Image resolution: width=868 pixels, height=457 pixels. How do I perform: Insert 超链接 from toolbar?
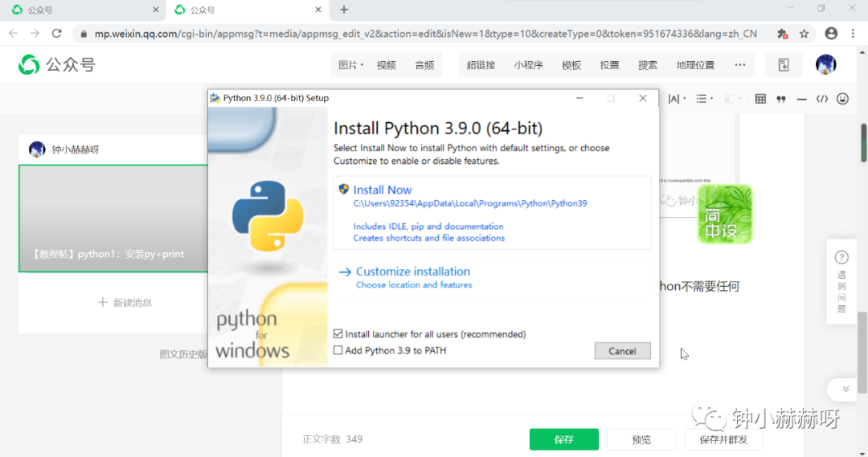pyautogui.click(x=481, y=65)
